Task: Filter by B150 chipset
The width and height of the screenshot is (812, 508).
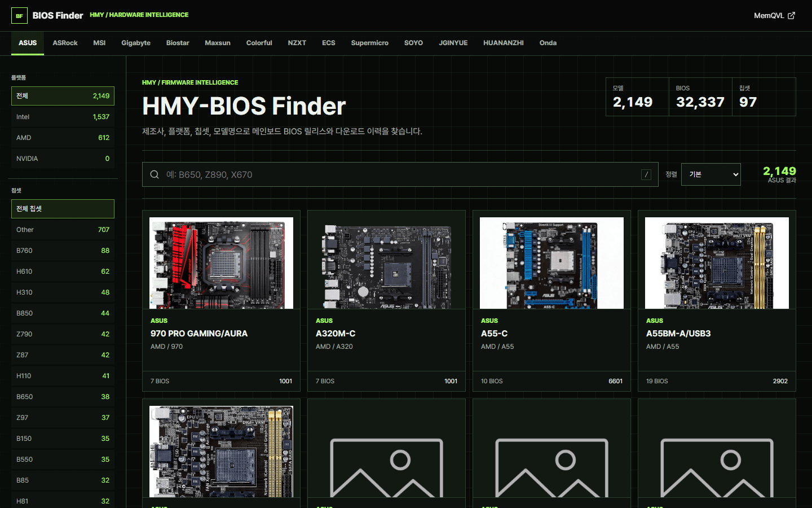Action: [x=63, y=439]
